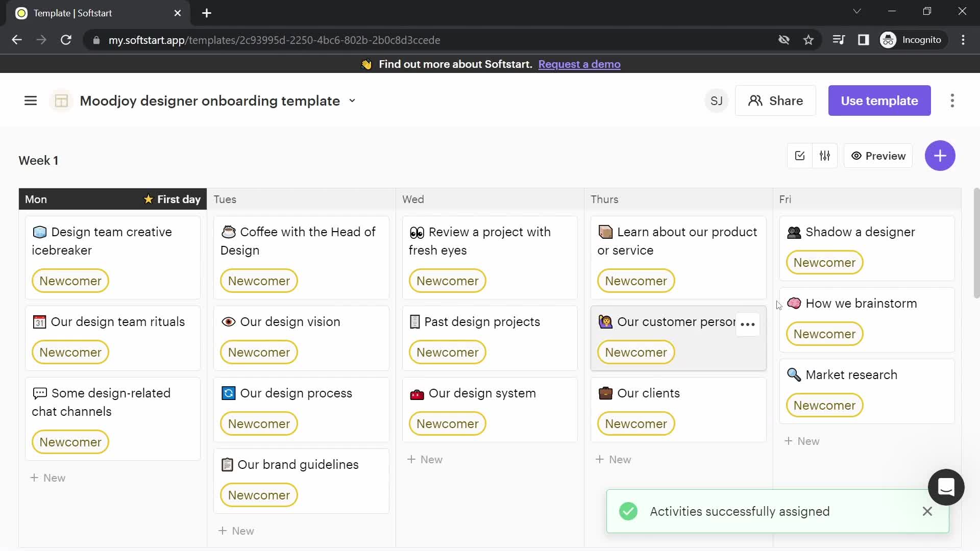Open Design team creative icebreaker card
Viewport: 980px width, 551px height.
pyautogui.click(x=113, y=258)
